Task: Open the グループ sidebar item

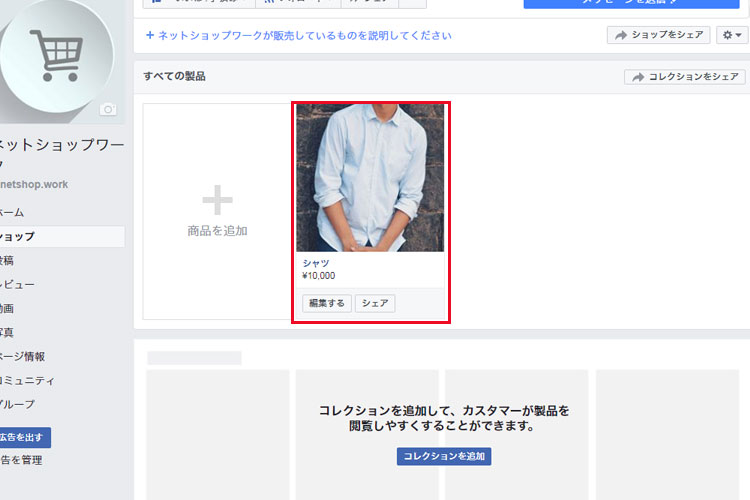Action: click(17, 405)
